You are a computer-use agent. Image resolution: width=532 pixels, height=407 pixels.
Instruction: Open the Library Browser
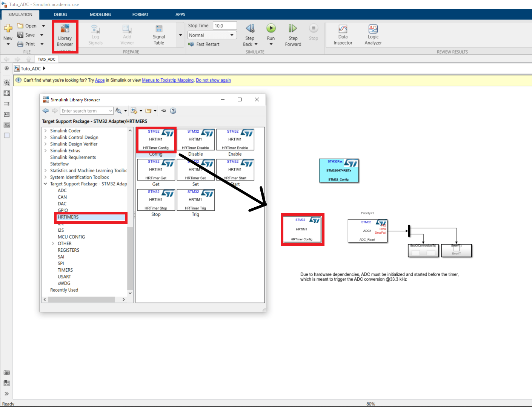pyautogui.click(x=65, y=36)
